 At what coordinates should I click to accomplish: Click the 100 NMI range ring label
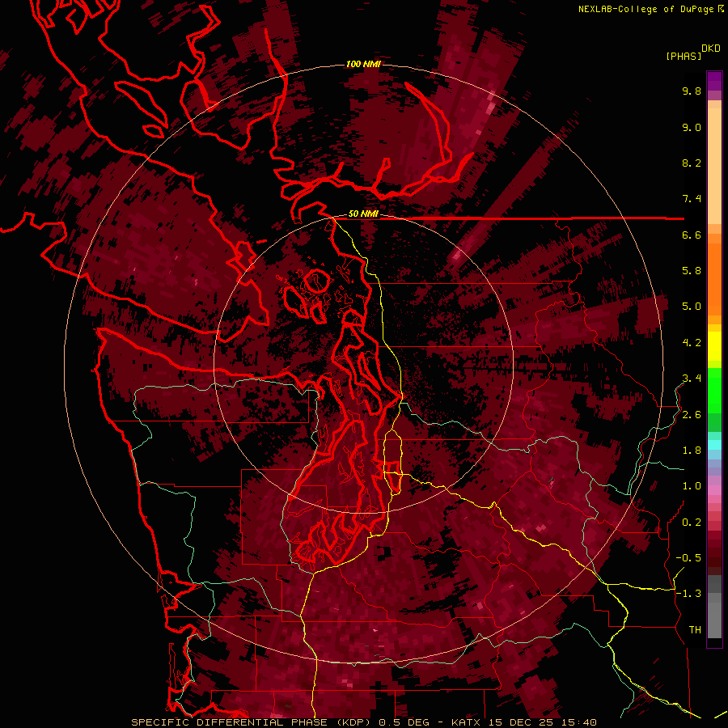coord(363,64)
